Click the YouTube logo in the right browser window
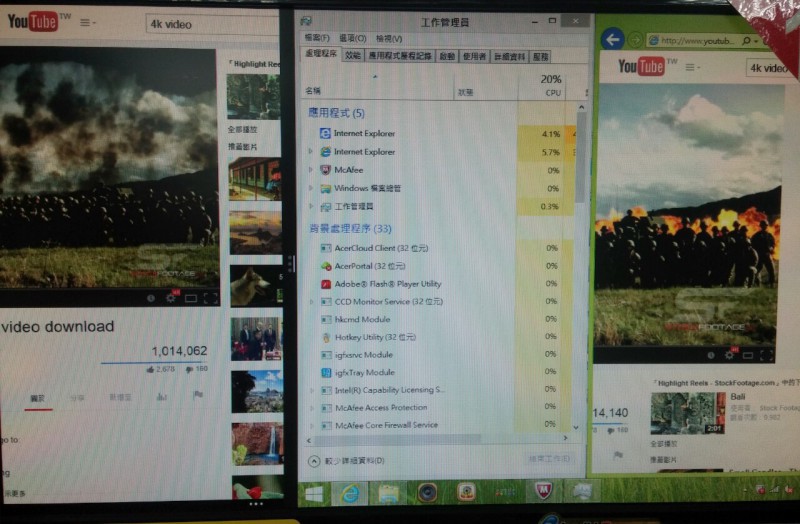 click(x=642, y=66)
